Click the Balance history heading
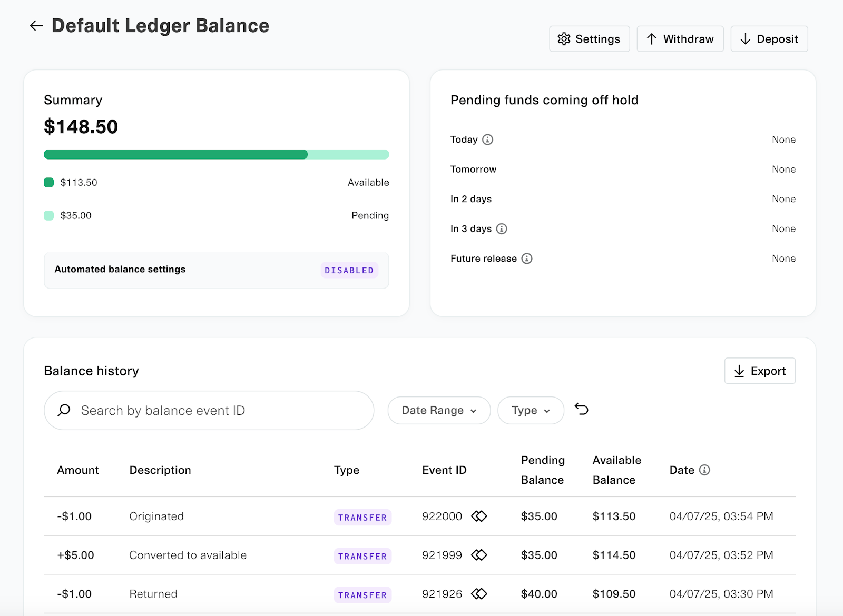Viewport: 843px width, 616px height. (x=92, y=371)
